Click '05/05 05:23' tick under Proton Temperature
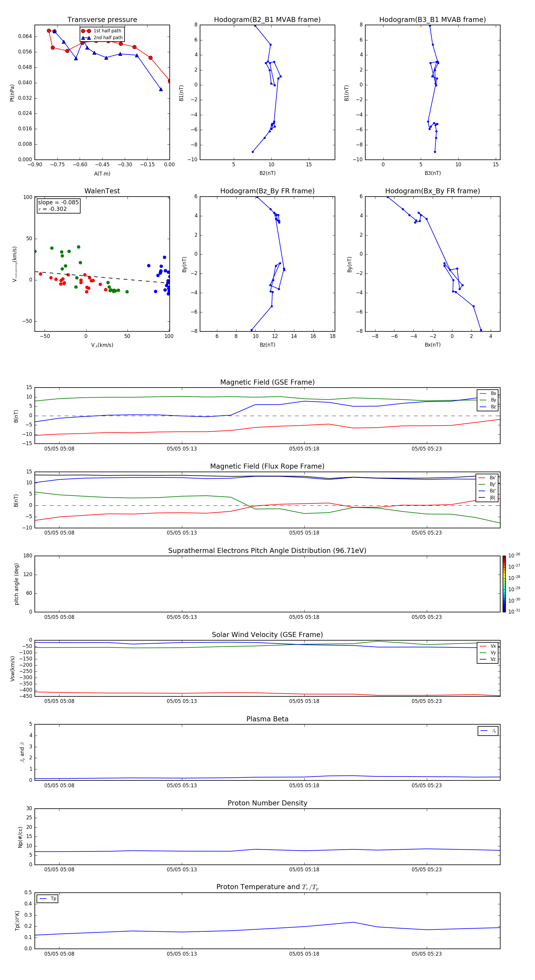Image resolution: width=535 pixels, height=980 pixels. click(427, 954)
